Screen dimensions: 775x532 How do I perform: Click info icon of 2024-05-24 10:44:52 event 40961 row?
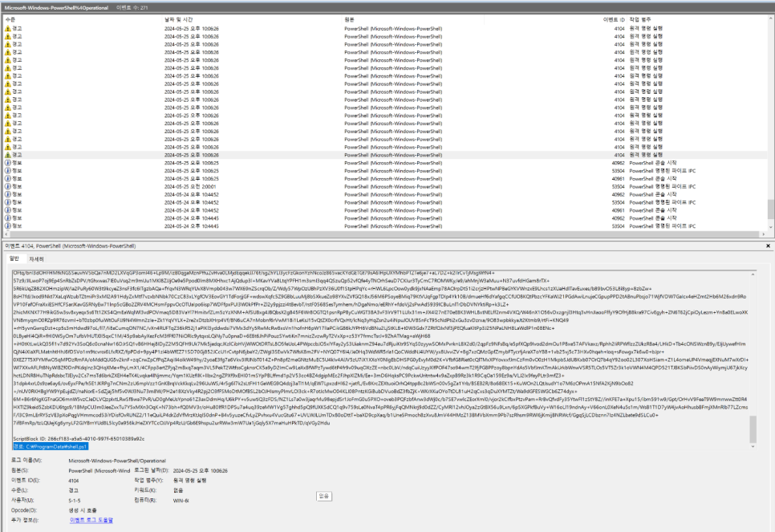pyautogui.click(x=7, y=210)
